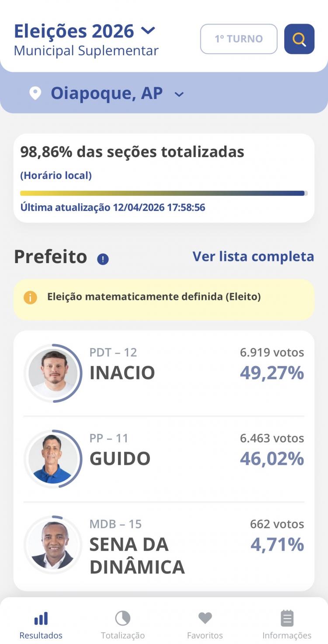Click the info icon beside Prefeito

pos(103,259)
